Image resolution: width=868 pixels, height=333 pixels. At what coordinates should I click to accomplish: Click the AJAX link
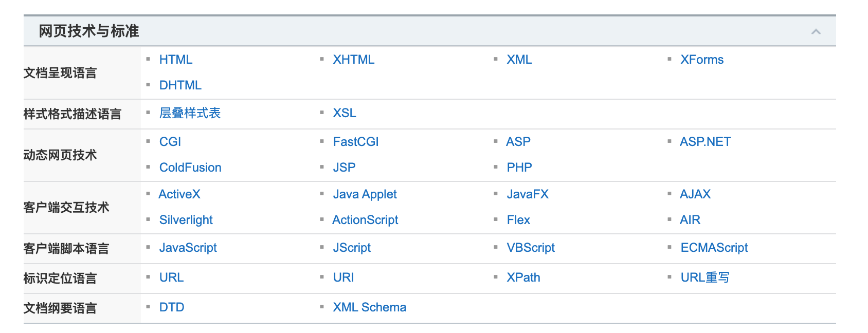(x=695, y=194)
